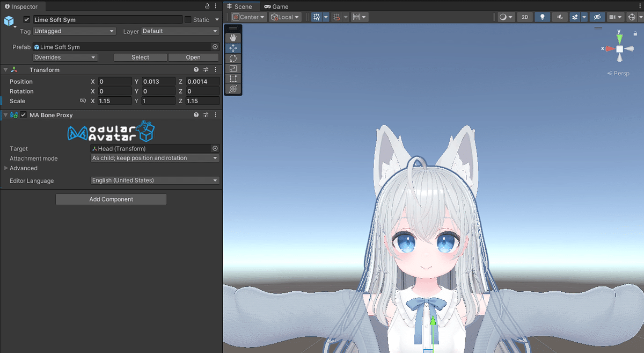This screenshot has height=353, width=644.
Task: Lock the Inspector panel
Action: [208, 6]
